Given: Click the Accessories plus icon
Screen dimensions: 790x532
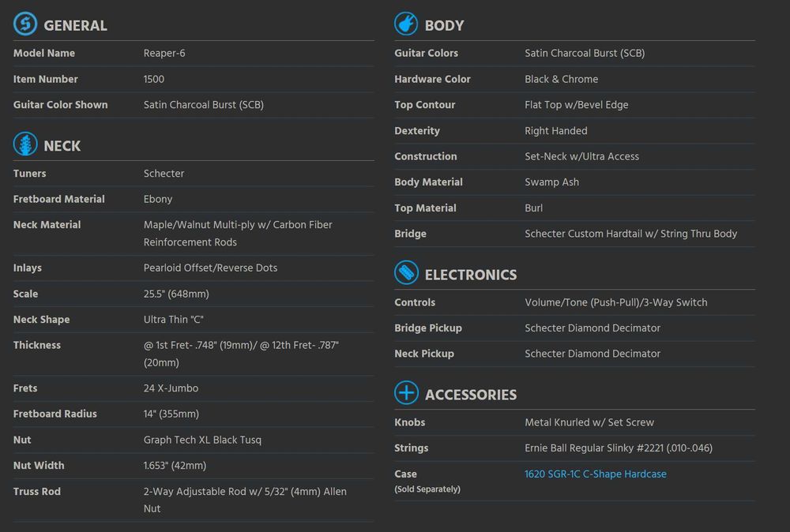Looking at the screenshot, I should coord(406,393).
